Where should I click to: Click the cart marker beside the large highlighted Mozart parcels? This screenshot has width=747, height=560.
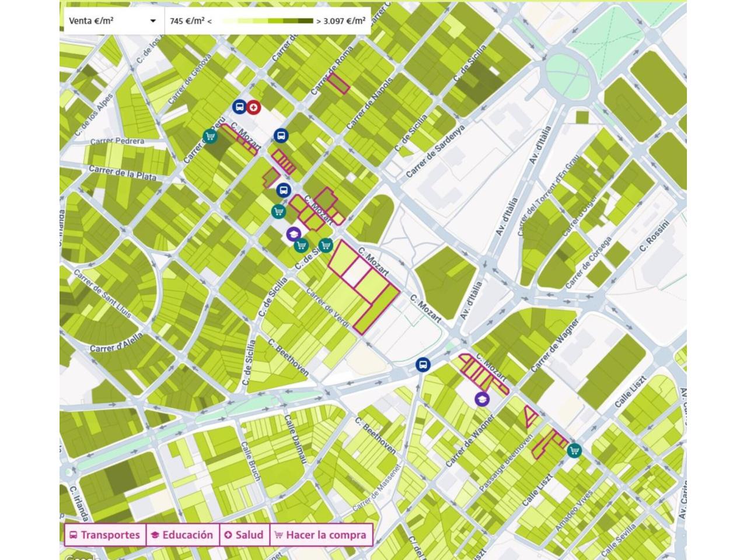point(325,246)
